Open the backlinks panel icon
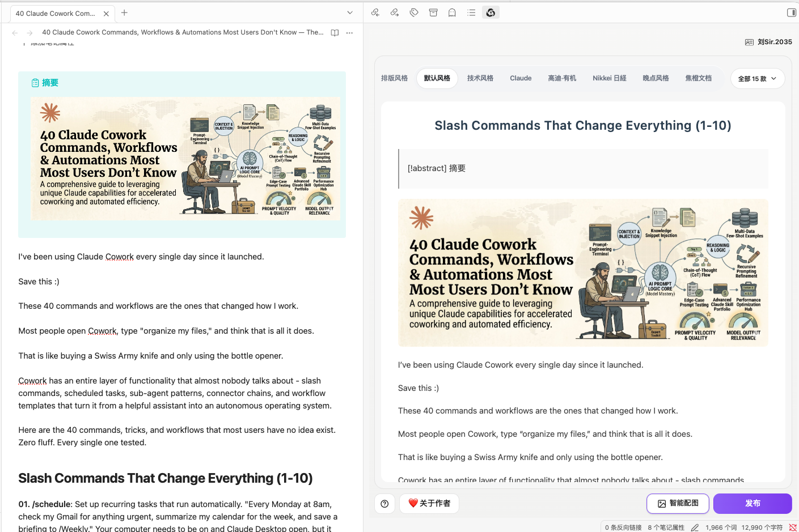Image resolution: width=799 pixels, height=532 pixels. point(375,12)
